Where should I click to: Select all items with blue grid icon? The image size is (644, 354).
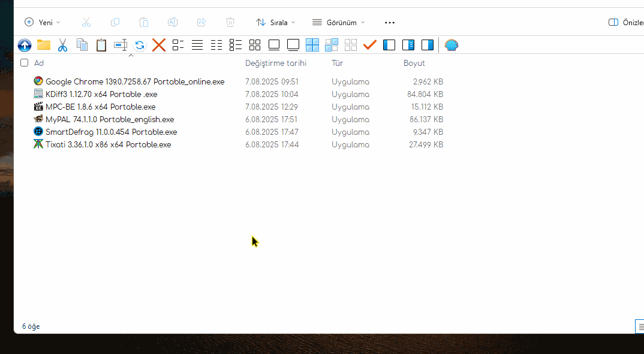(312, 45)
